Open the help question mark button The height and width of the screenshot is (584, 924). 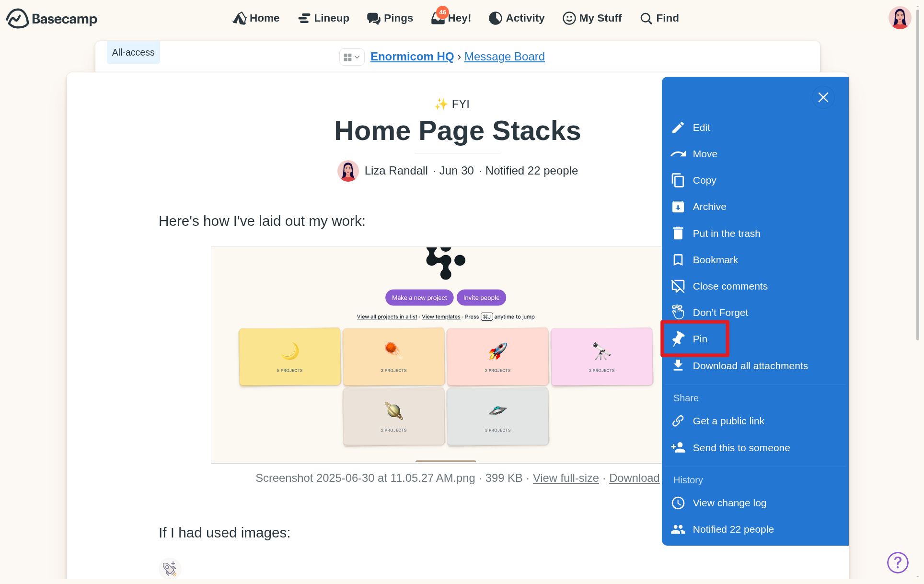point(897,562)
